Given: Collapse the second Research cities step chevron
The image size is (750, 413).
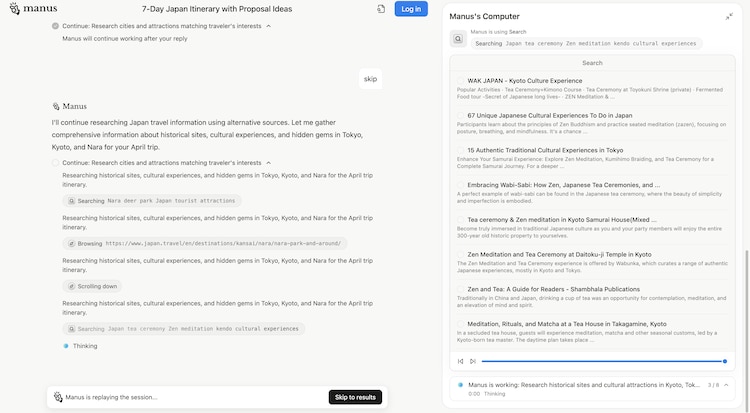Looking at the screenshot, I should click(x=268, y=162).
